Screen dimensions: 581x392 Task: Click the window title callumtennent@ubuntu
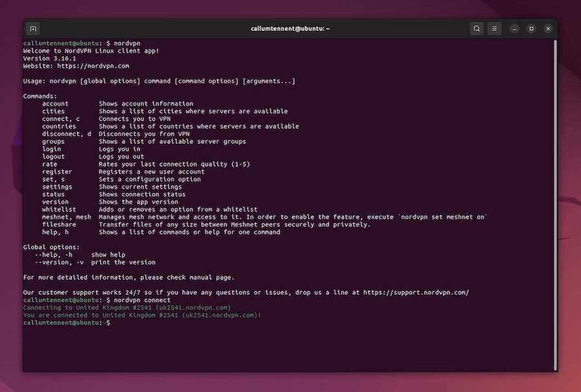(290, 28)
